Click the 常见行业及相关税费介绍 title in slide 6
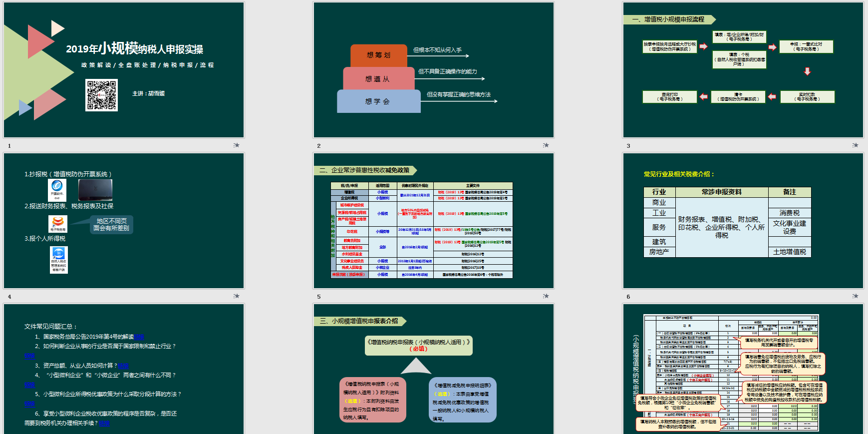 [679, 174]
